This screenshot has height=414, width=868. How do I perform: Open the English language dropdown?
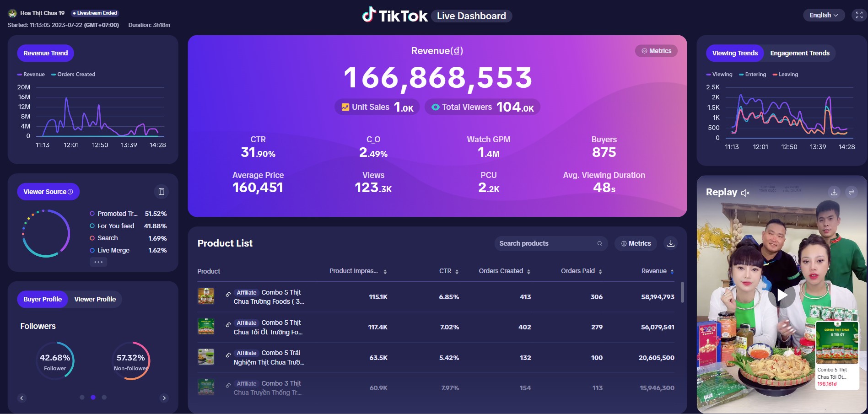[x=824, y=15]
